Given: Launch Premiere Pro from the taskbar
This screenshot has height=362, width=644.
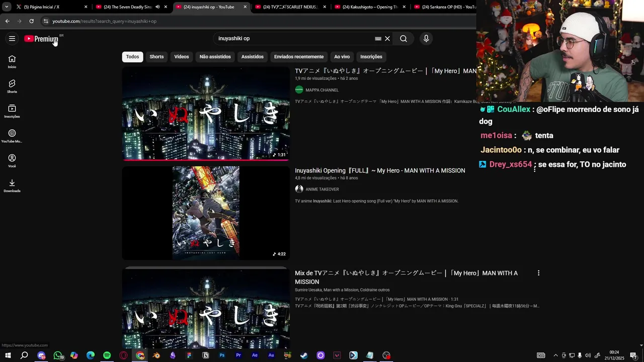Looking at the screenshot, I should (x=238, y=355).
